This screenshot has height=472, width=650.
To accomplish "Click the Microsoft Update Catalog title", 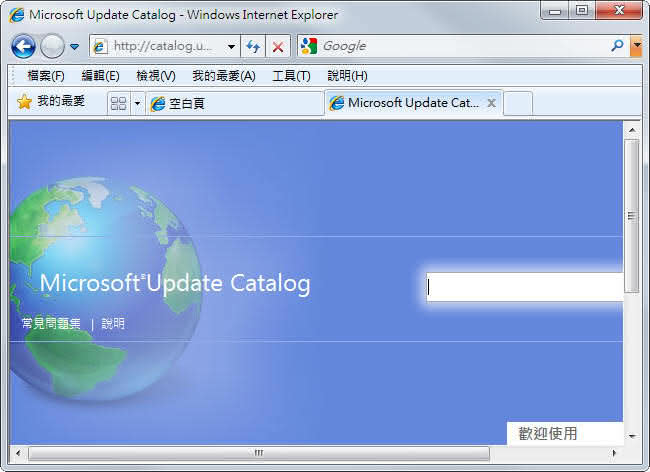I will [x=175, y=284].
